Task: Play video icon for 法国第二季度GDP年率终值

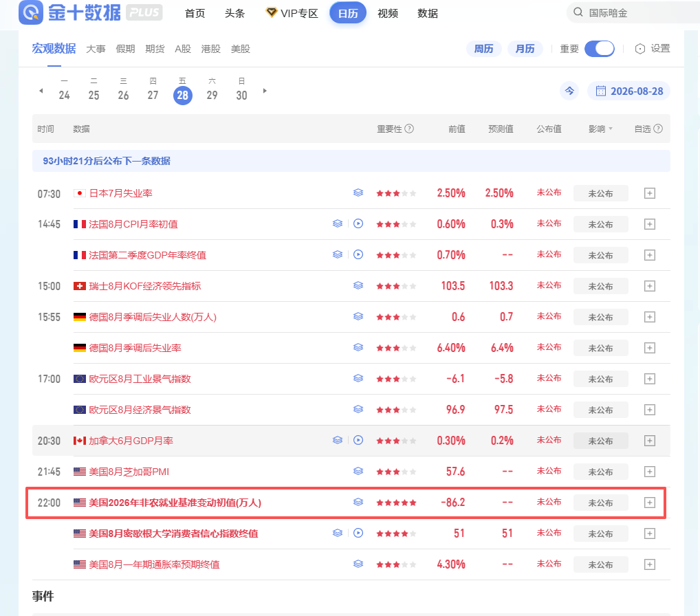Action: (358, 254)
